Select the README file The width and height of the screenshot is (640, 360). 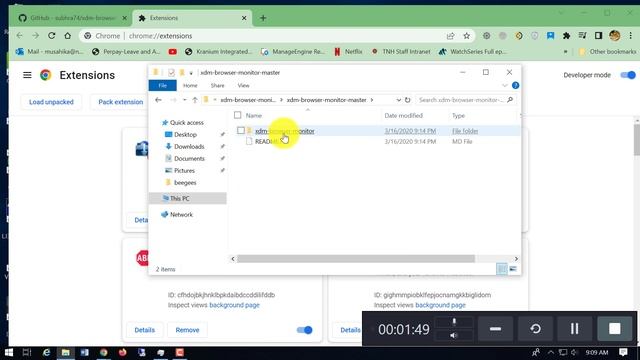(x=267, y=142)
